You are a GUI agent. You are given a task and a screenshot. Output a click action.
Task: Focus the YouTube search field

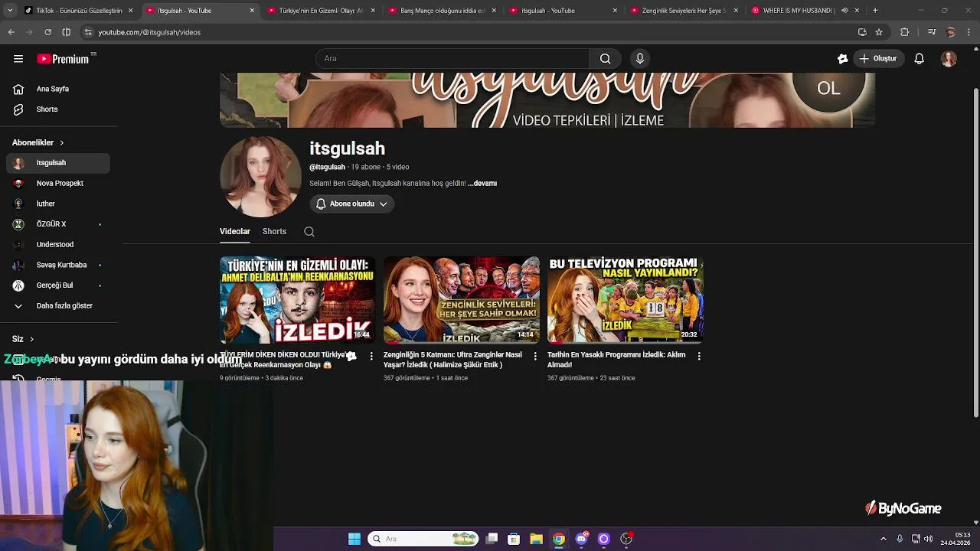[x=452, y=59]
